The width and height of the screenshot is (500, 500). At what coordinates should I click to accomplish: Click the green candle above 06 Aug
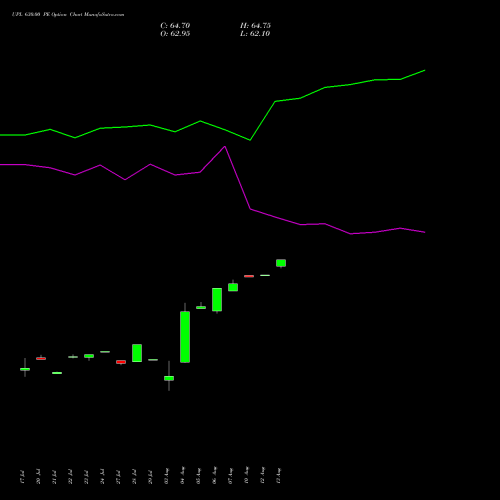[217, 300]
